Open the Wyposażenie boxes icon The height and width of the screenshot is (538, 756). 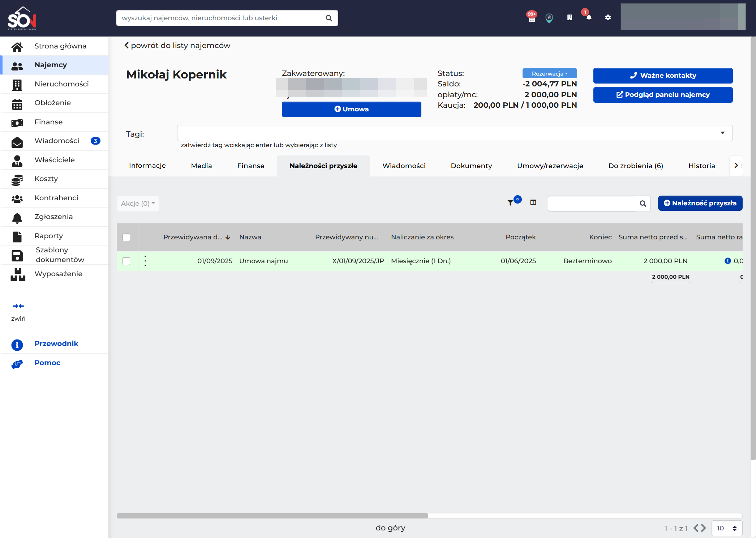(18, 274)
